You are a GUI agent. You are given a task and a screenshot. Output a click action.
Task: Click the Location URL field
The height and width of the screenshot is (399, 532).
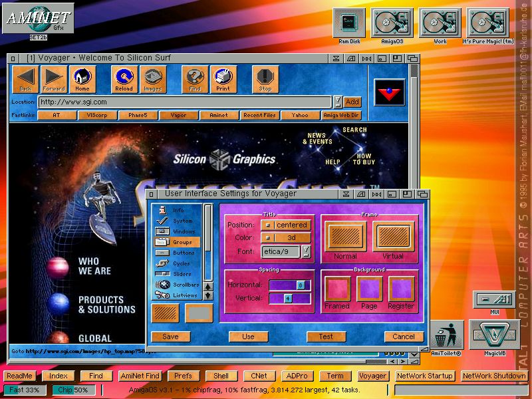[x=184, y=102]
